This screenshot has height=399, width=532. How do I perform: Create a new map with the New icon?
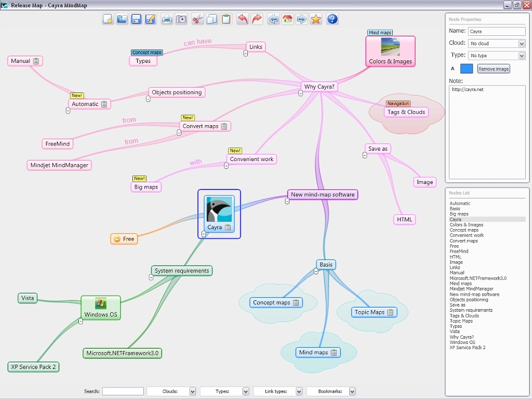tap(108, 19)
